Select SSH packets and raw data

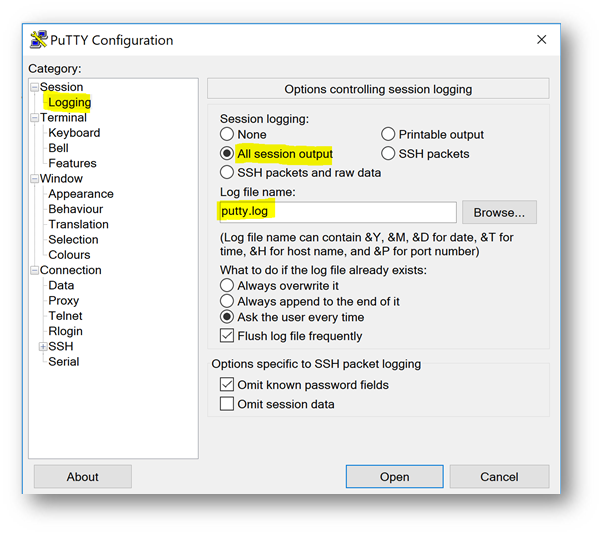228,172
